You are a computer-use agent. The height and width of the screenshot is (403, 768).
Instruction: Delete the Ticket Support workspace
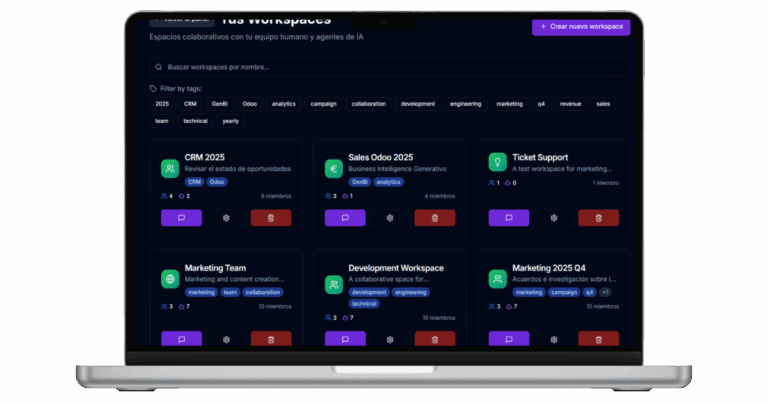pyautogui.click(x=598, y=218)
